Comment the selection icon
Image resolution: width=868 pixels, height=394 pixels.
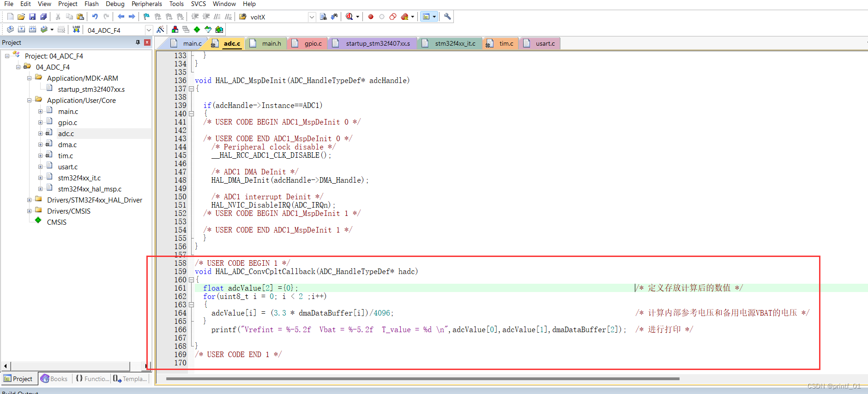point(217,17)
